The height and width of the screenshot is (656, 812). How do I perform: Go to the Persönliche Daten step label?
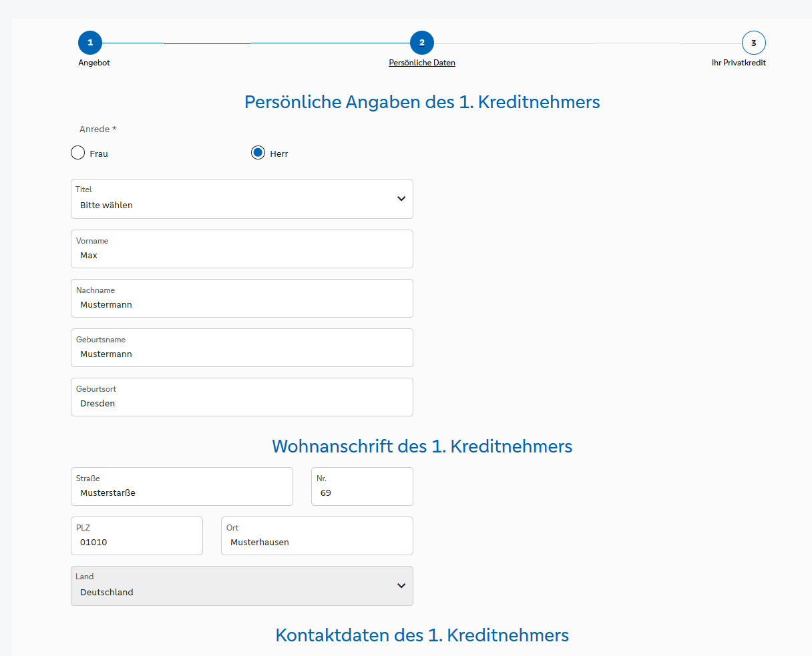pos(422,63)
